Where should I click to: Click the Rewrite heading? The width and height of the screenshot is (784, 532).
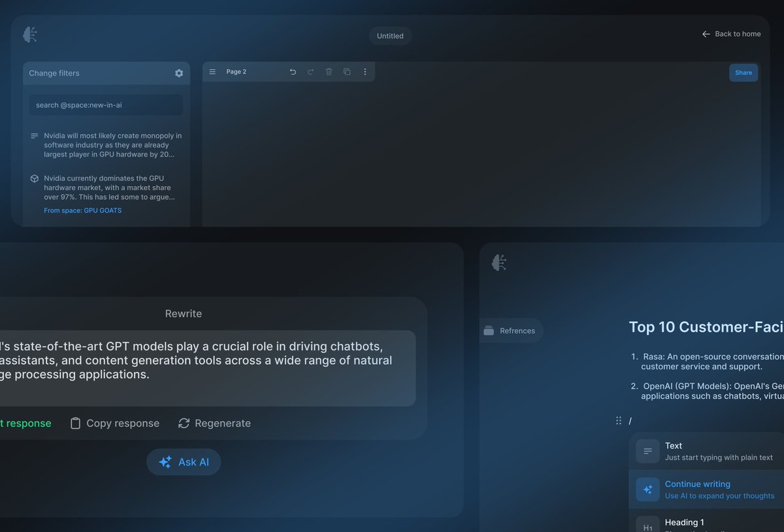click(184, 314)
